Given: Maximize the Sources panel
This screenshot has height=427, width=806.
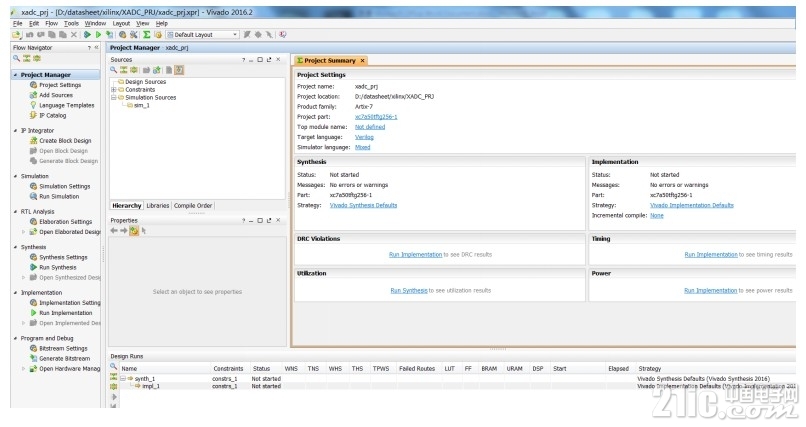Looking at the screenshot, I should coord(260,60).
